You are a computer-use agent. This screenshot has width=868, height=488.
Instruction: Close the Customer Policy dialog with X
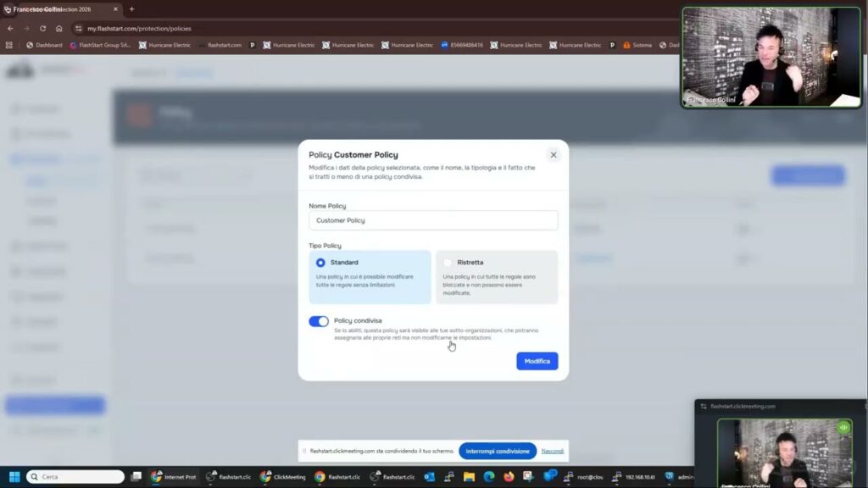(553, 155)
